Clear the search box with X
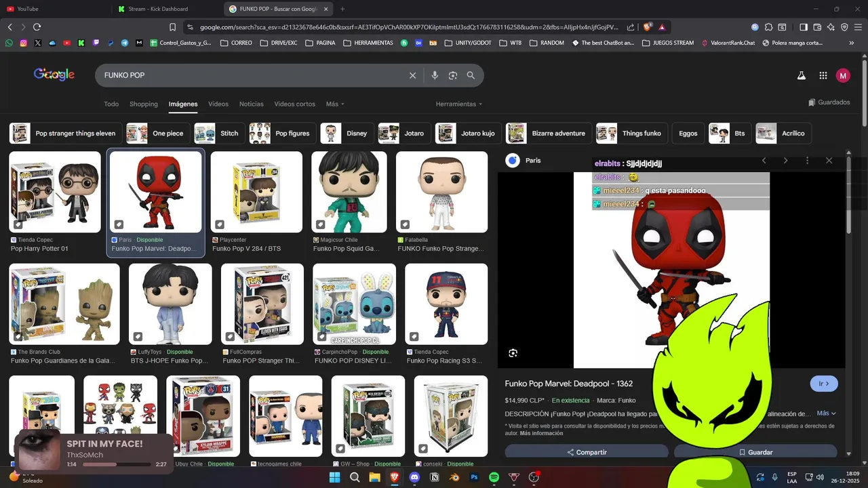The width and height of the screenshot is (868, 488). click(x=412, y=75)
